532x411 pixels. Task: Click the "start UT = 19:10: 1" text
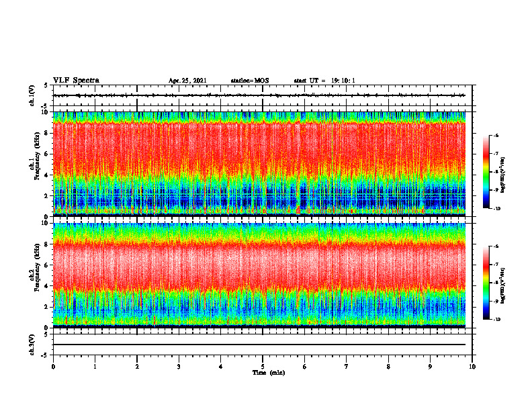pos(324,81)
